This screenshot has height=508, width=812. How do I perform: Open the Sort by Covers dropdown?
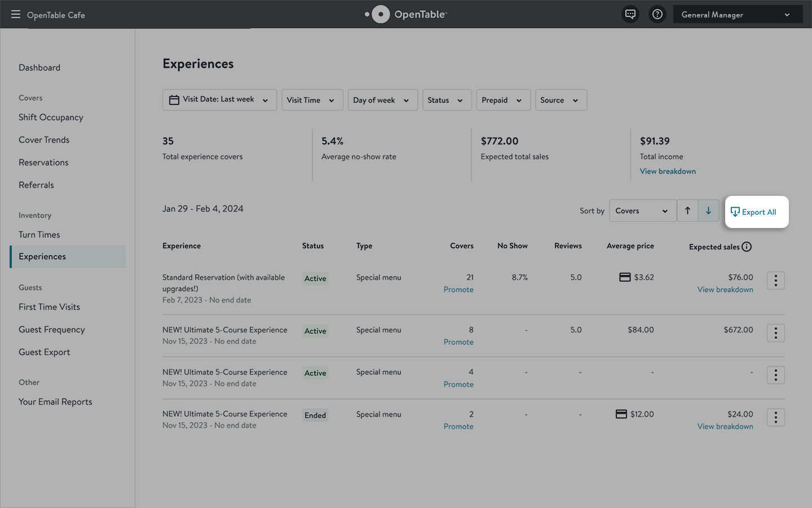pos(643,211)
